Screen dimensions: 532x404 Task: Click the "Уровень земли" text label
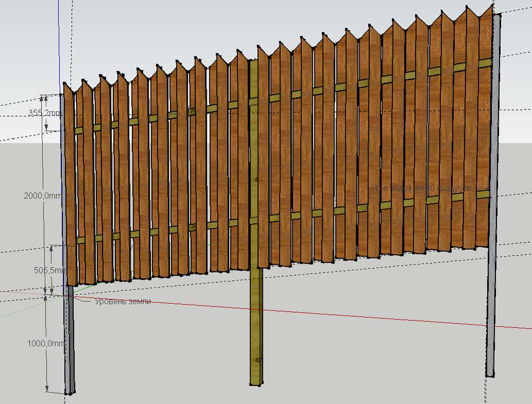tap(123, 301)
